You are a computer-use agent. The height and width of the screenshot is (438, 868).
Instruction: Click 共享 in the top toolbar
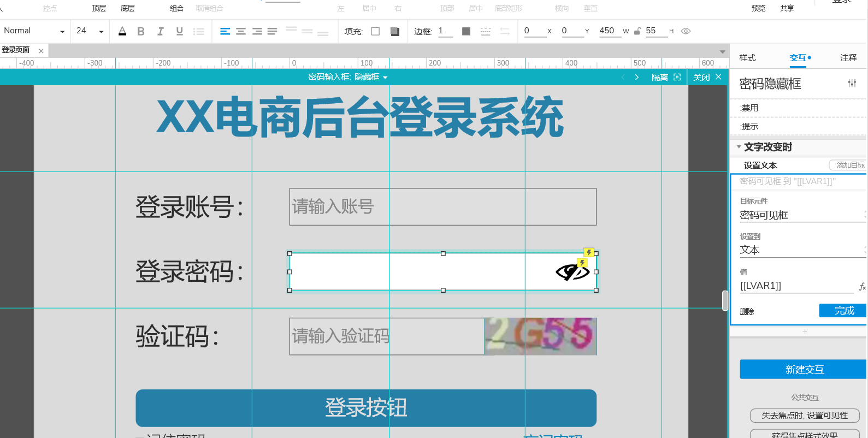pyautogui.click(x=787, y=8)
